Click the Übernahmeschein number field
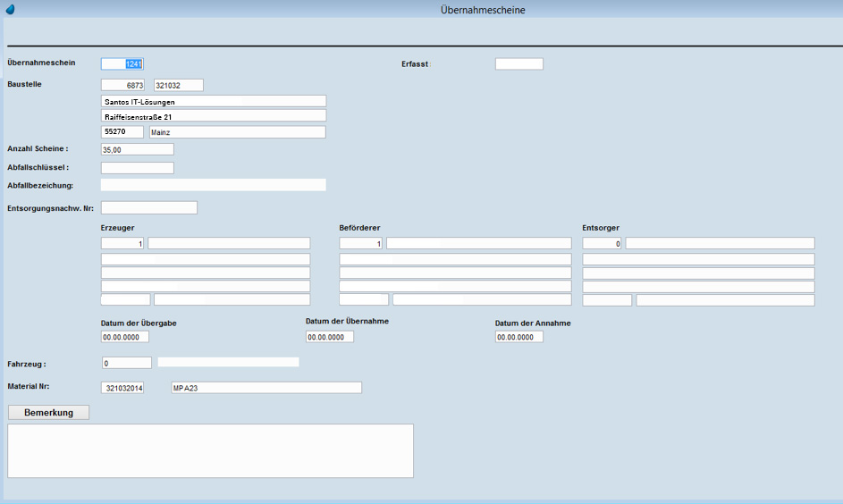The width and height of the screenshot is (843, 504). (x=122, y=63)
